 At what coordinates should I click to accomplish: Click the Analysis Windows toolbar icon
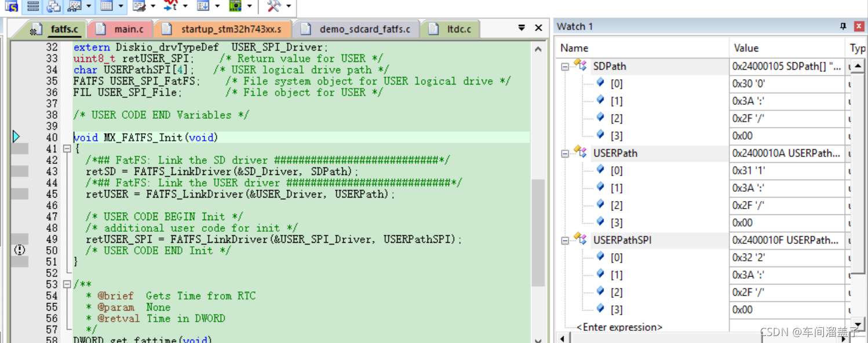coord(170,6)
